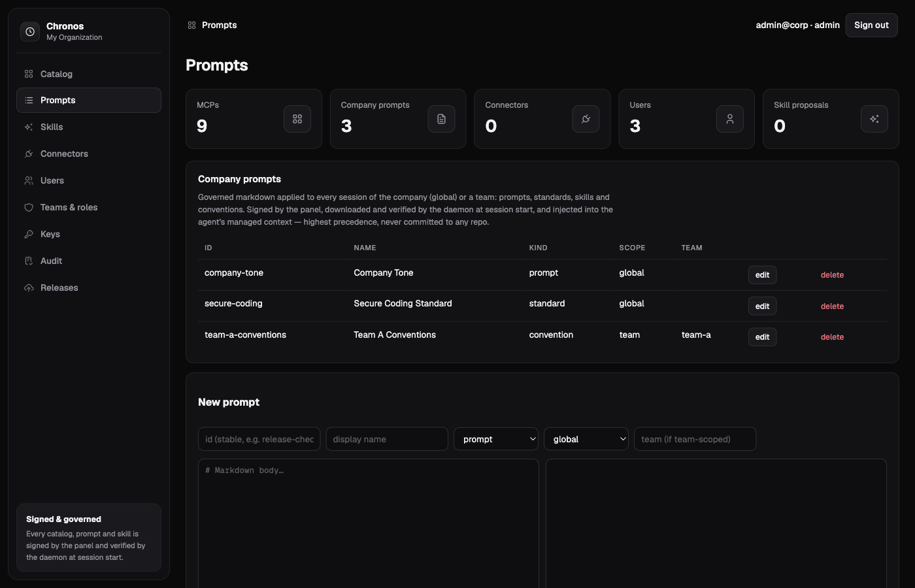Click the Chronos clock logo icon
This screenshot has height=588, width=915.
[30, 31]
